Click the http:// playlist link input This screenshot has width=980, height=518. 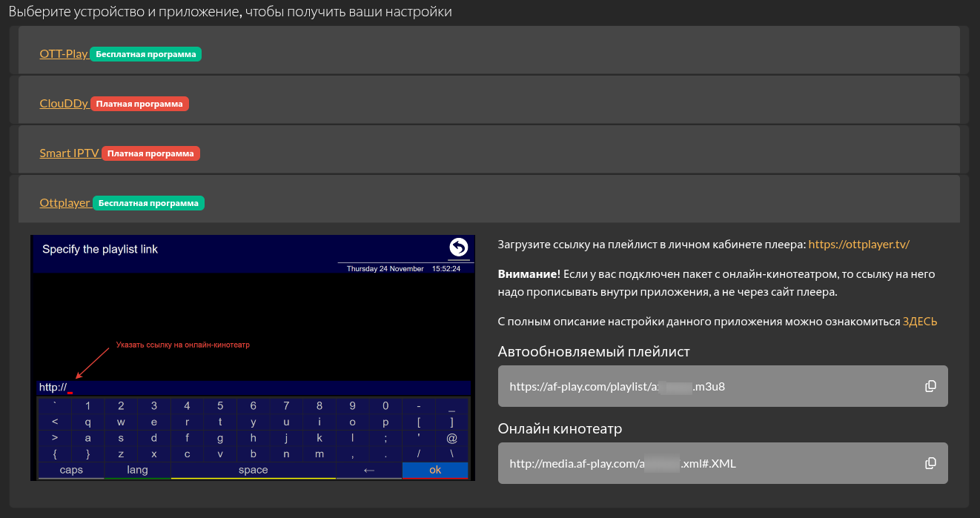pos(254,388)
